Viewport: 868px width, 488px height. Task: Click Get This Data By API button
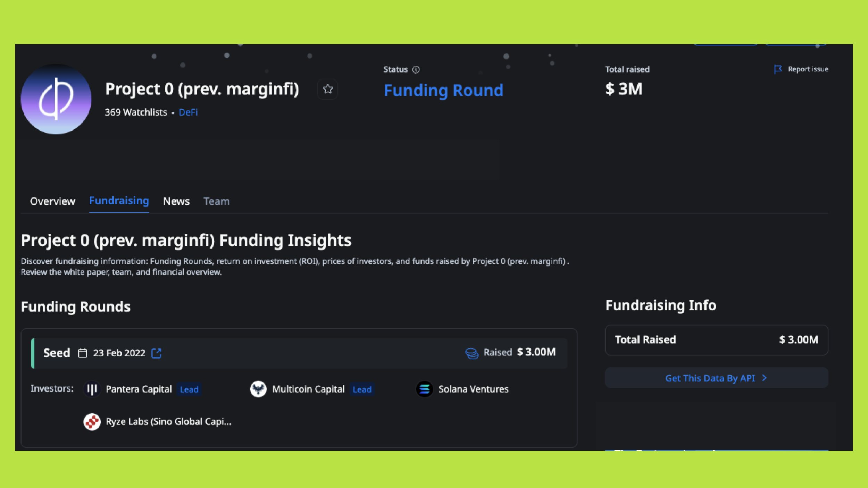[x=710, y=378]
